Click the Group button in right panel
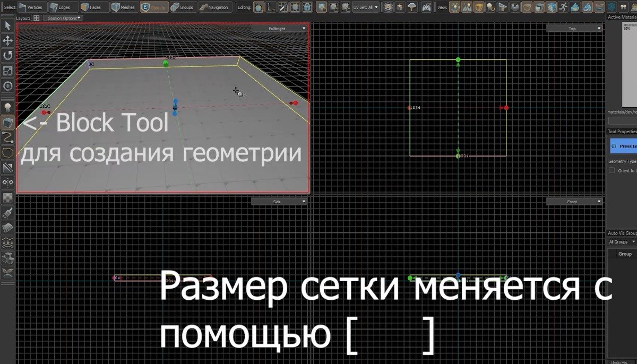Viewport: 637px width, 364px height. 624,254
